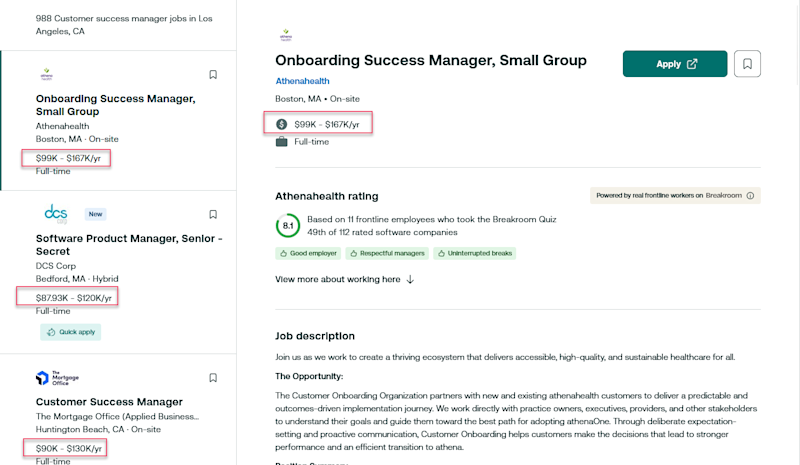Click The Mortgage Office logo

click(x=54, y=378)
